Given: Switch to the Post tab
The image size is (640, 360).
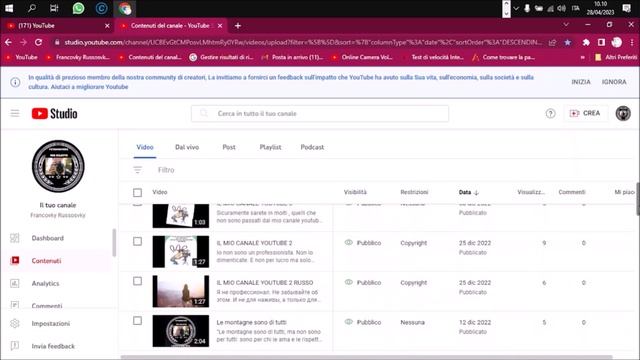Looking at the screenshot, I should point(229,147).
